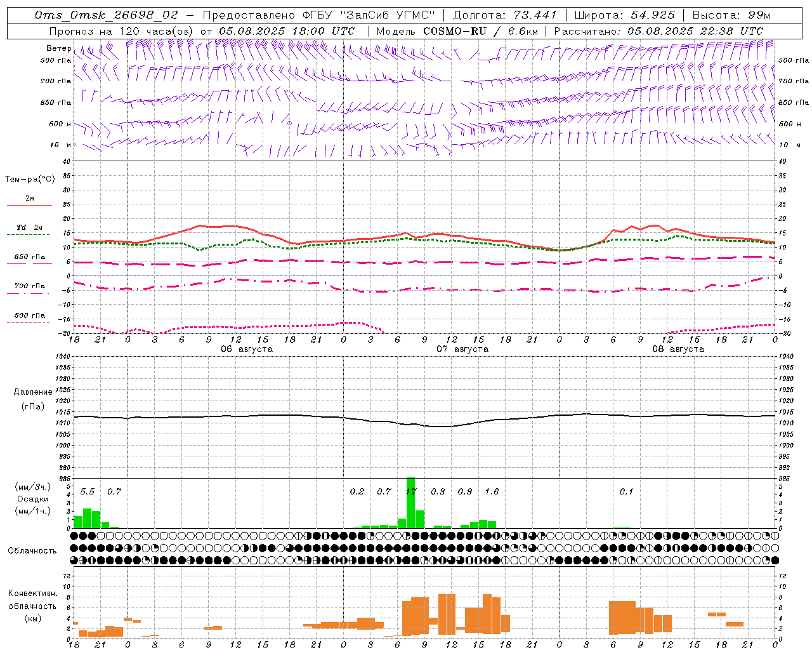Click the 0.9 precipitation total value
This screenshot has height=650, width=812.
click(x=465, y=491)
